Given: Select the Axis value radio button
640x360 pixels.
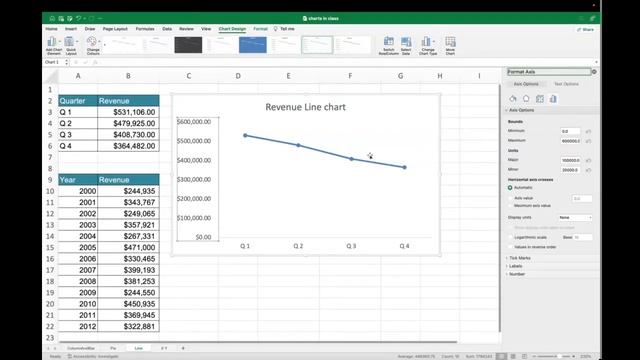Looking at the screenshot, I should pyautogui.click(x=510, y=198).
